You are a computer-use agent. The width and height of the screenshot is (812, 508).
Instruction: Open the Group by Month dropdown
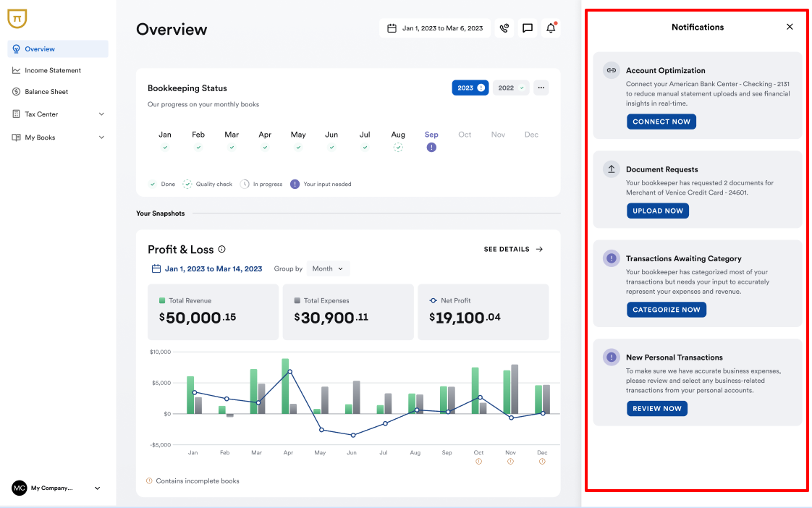click(328, 268)
